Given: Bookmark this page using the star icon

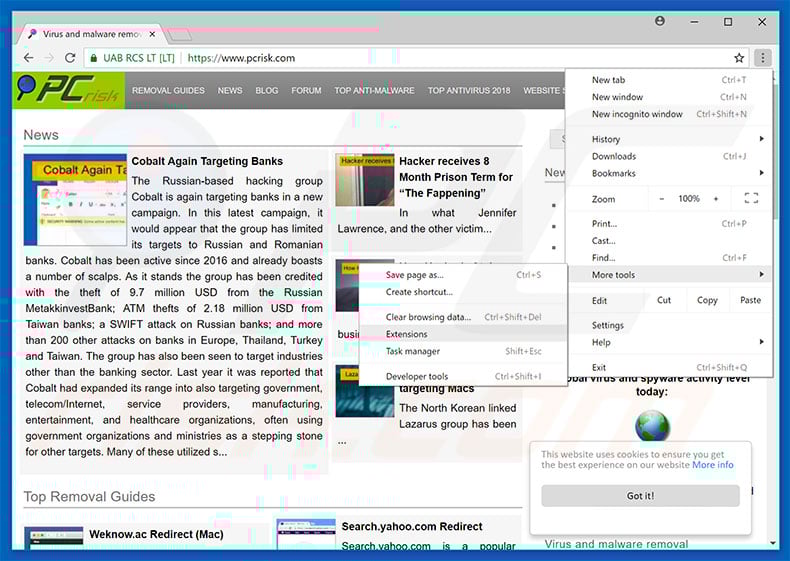Looking at the screenshot, I should click(x=739, y=58).
